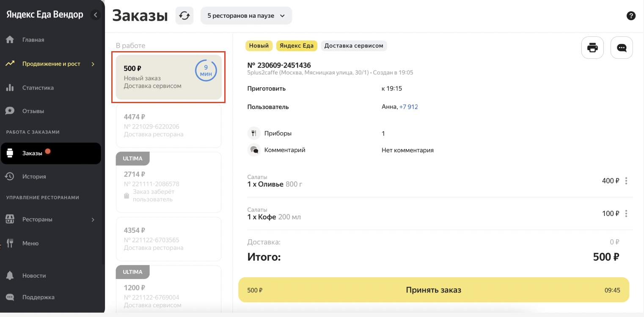Print the order using the printer icon
Screen dimensions: 644x317
point(592,47)
